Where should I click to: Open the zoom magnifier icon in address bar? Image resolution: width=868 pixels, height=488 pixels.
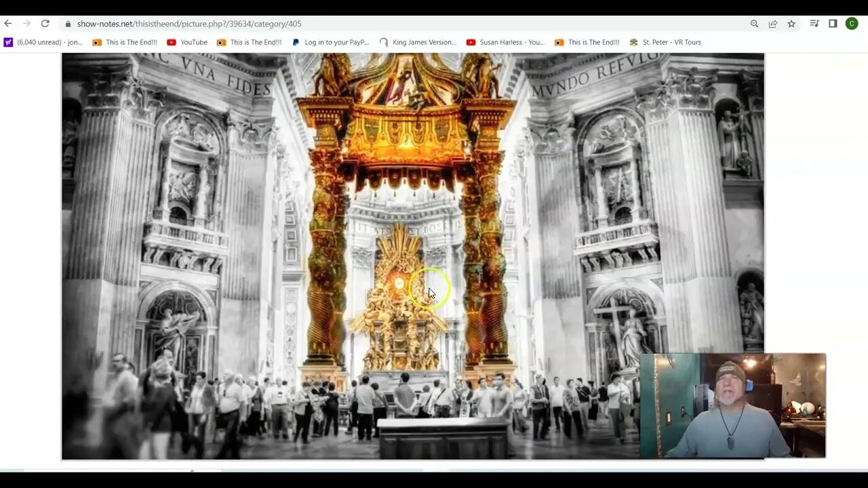[x=754, y=24]
